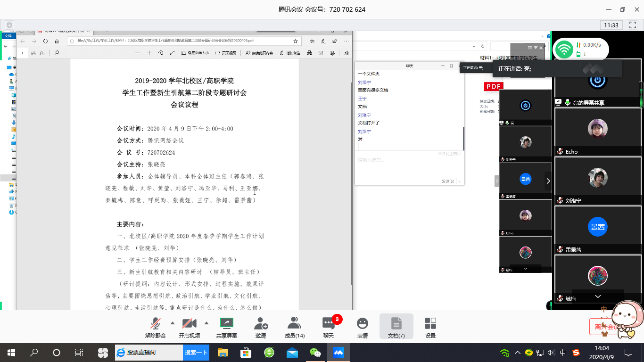Screen dimensions: 644x362
Task: Open the Windows Start menu
Action: (11, 352)
